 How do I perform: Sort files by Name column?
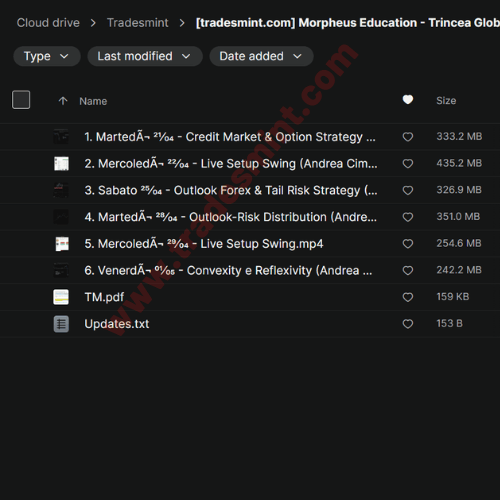pos(93,101)
